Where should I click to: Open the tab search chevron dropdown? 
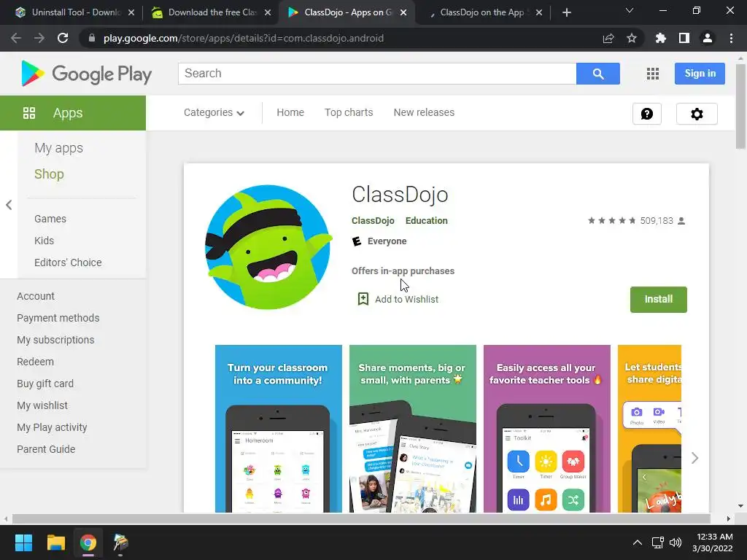click(630, 10)
